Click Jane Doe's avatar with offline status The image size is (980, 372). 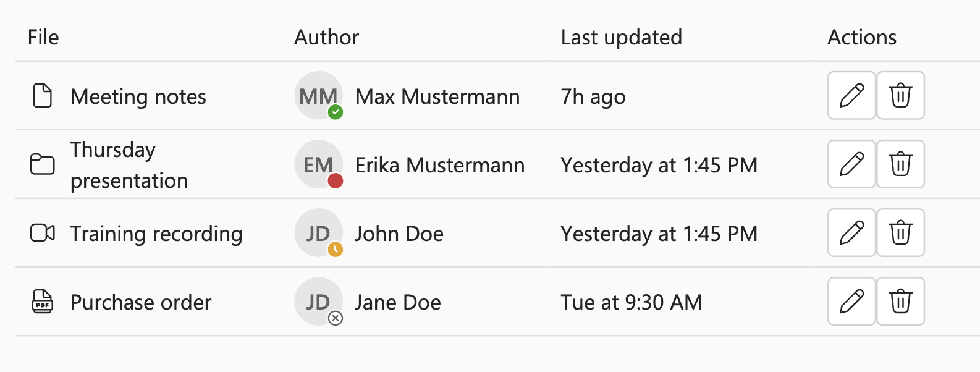point(318,302)
